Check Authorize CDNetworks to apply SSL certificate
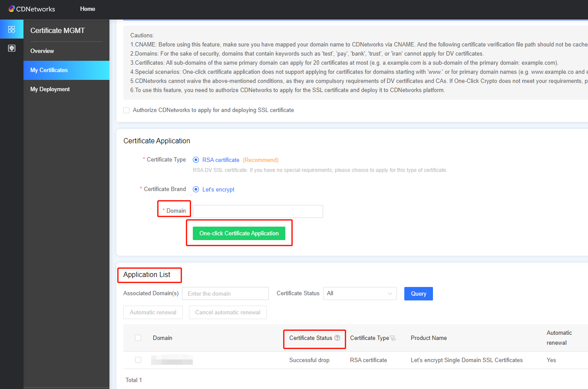 [x=126, y=110]
